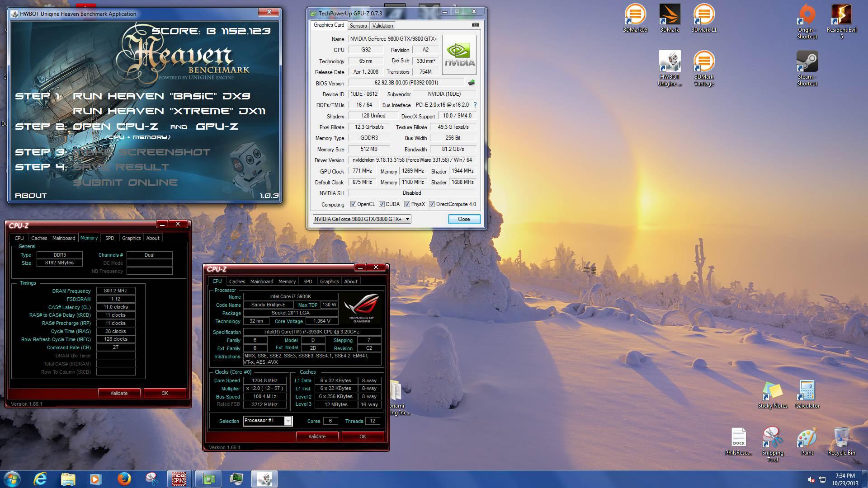Screen dimensions: 868x488
Task: Click OK in the memory CPU-Z window
Action: pyautogui.click(x=165, y=393)
